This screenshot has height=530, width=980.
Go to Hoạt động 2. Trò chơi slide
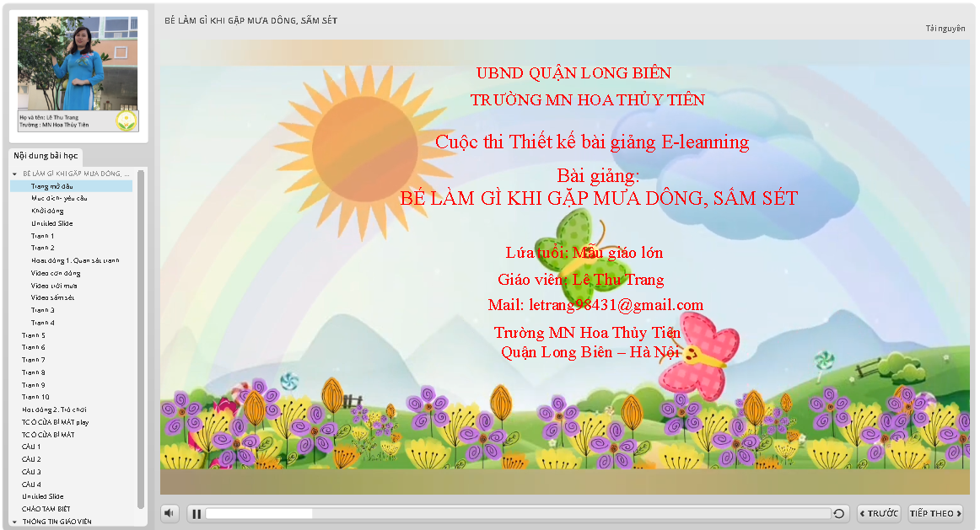tap(54, 410)
